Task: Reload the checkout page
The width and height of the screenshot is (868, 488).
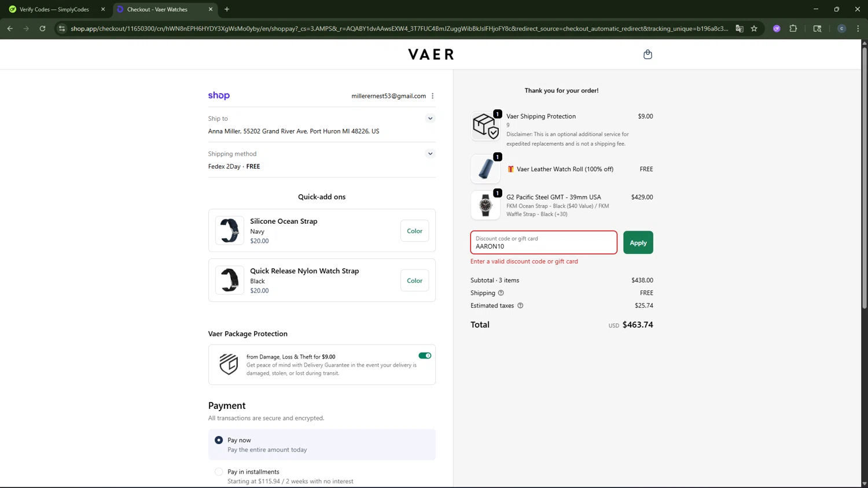Action: pyautogui.click(x=42, y=28)
